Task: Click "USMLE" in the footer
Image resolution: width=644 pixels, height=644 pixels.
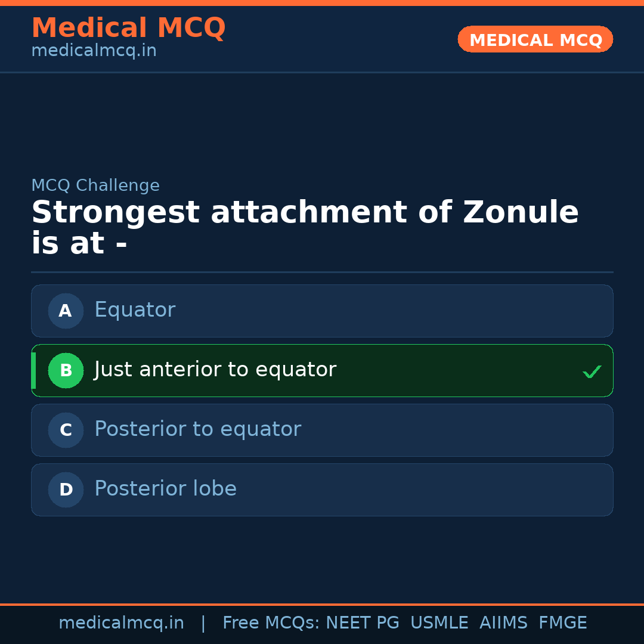Action: 439,623
